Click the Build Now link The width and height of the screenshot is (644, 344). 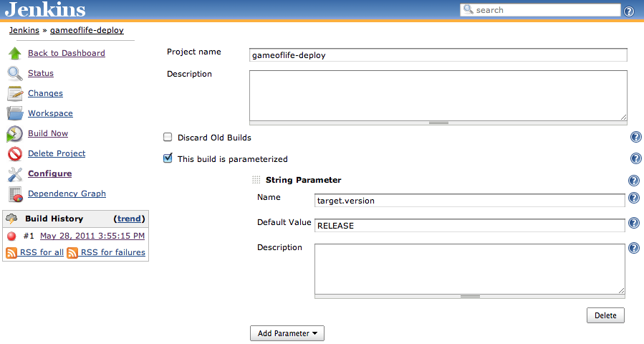[x=48, y=133]
